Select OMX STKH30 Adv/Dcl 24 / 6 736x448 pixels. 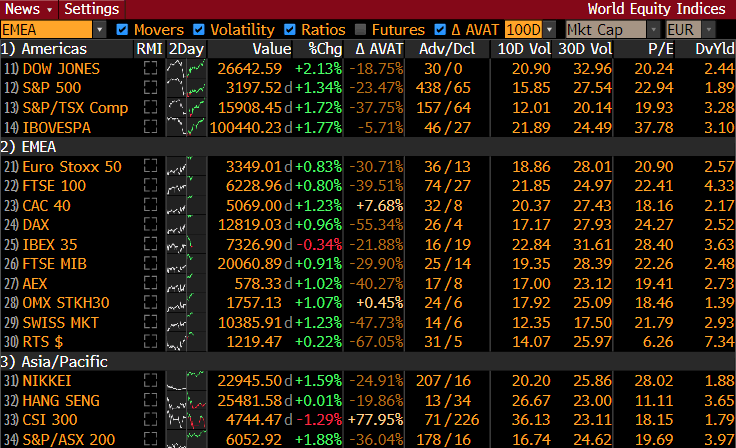(443, 303)
